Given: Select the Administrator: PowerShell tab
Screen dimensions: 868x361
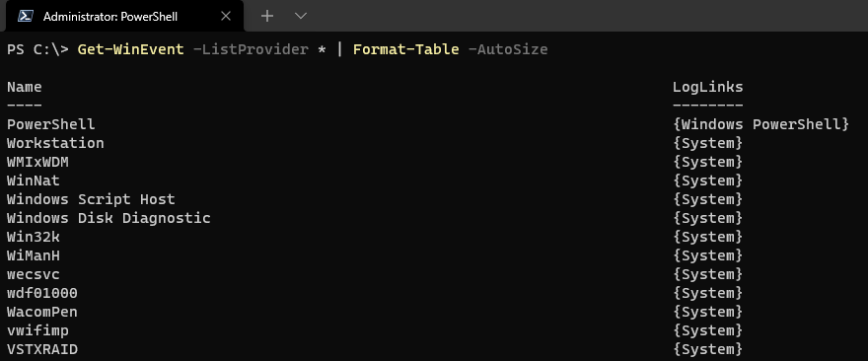Looking at the screenshot, I should 124,16.
